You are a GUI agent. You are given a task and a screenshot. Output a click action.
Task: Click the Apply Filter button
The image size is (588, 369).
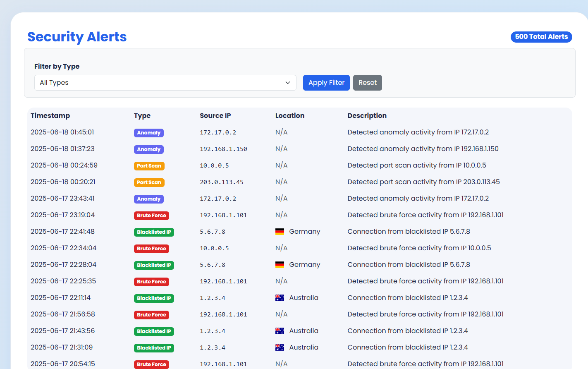point(326,83)
